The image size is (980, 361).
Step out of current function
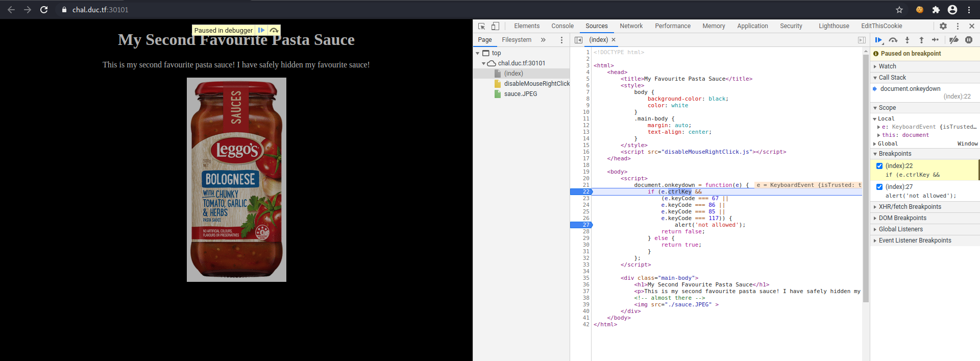(921, 40)
